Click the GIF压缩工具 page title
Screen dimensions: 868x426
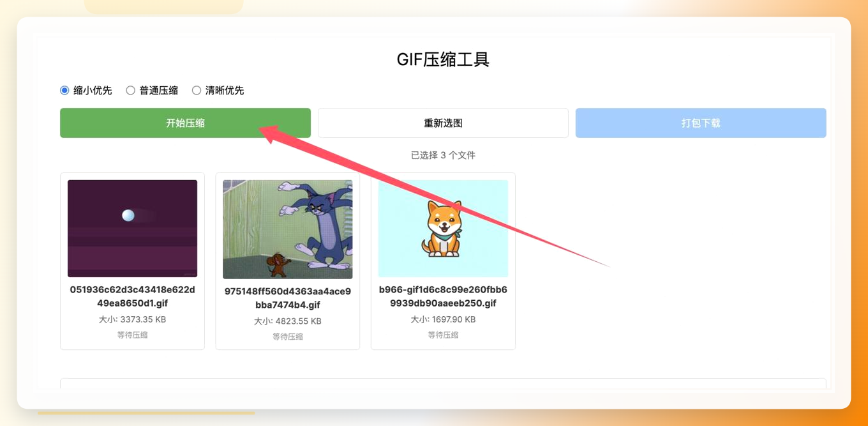point(443,59)
